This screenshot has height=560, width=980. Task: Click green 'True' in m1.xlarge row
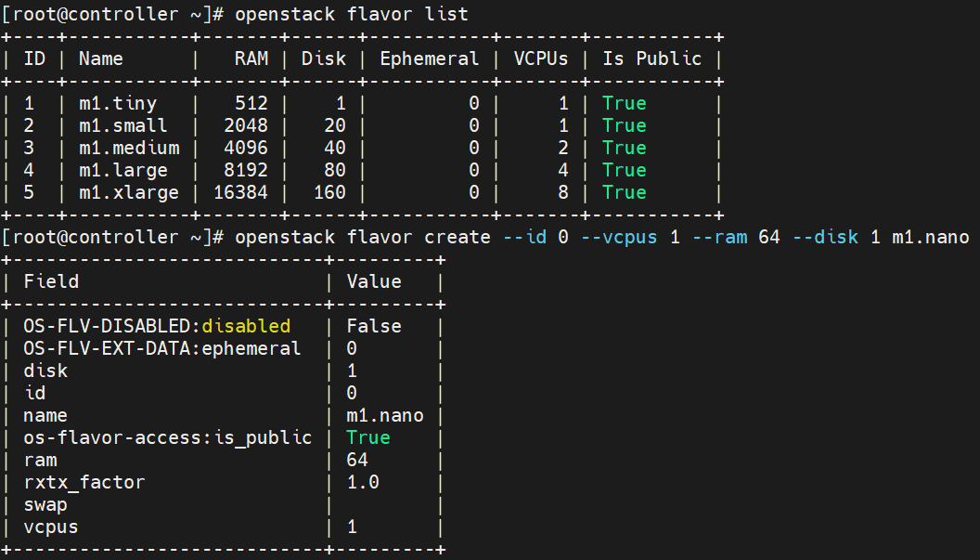pyautogui.click(x=625, y=193)
